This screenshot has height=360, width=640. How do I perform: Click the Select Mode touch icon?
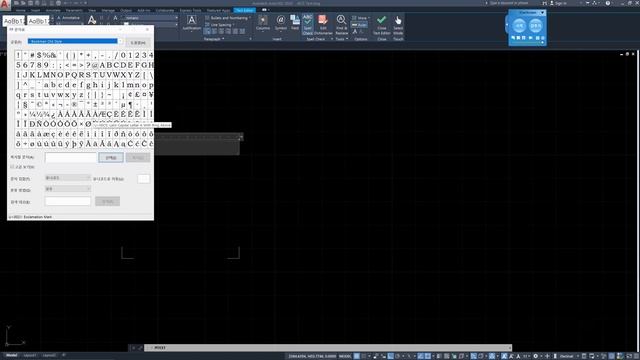pyautogui.click(x=398, y=24)
